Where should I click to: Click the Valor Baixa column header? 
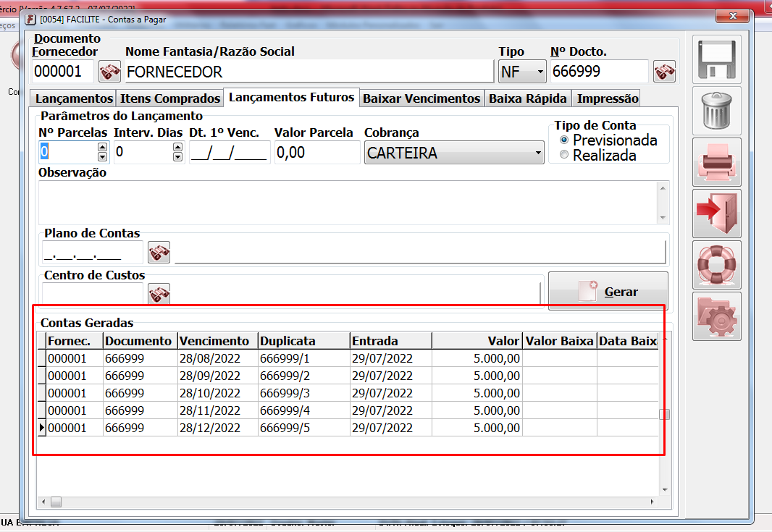click(x=560, y=341)
